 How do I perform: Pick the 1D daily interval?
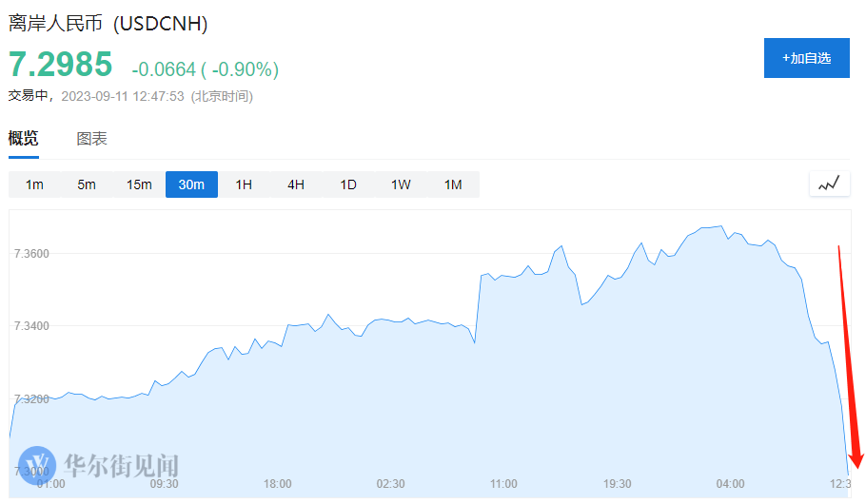(348, 184)
